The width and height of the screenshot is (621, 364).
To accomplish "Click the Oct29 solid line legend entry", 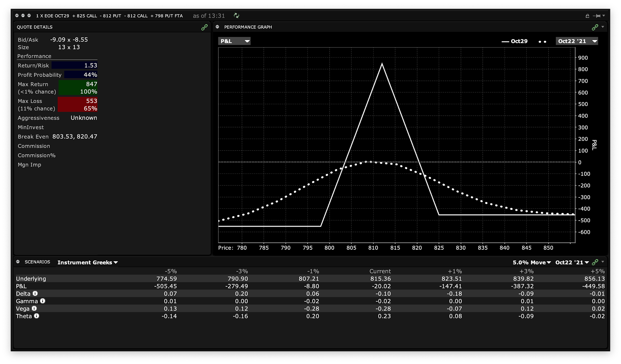I will click(515, 41).
